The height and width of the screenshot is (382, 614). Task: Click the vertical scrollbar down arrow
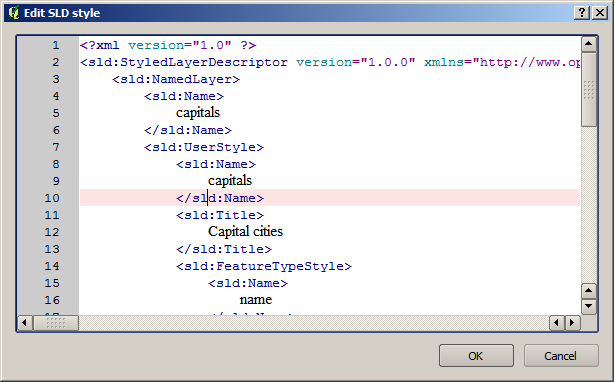(x=589, y=306)
